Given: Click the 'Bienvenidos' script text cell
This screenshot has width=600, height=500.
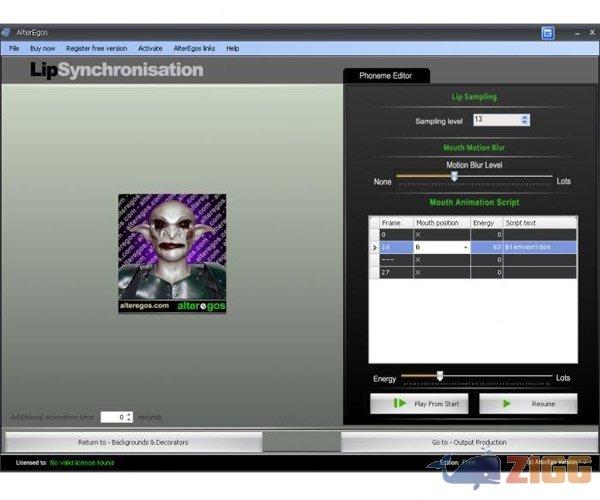Looking at the screenshot, I should point(540,248).
